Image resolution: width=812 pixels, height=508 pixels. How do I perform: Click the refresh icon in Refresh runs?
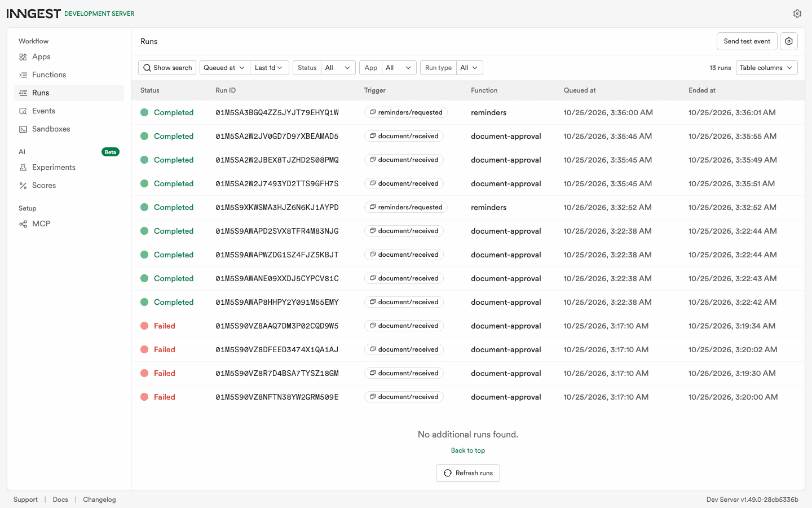click(x=448, y=473)
